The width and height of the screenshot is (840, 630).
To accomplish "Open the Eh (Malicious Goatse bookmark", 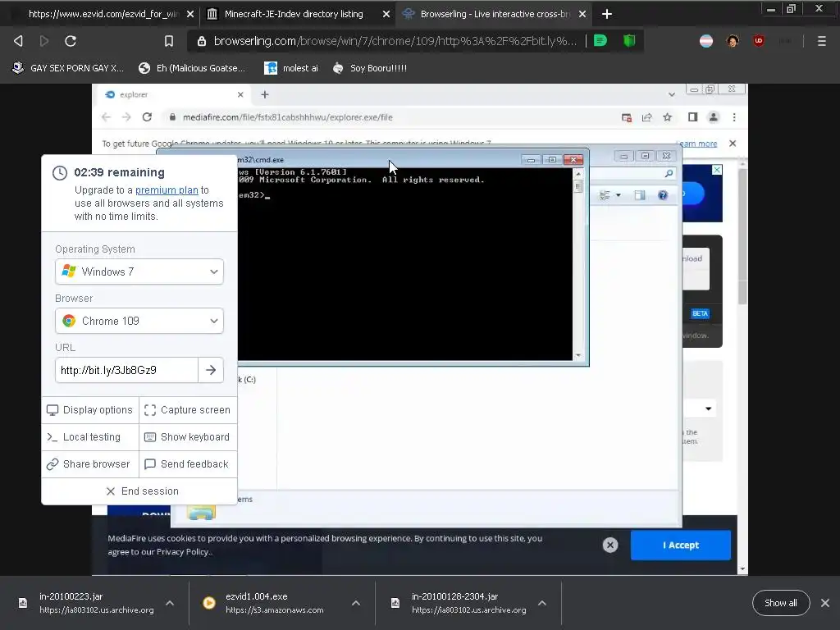I will coord(192,68).
